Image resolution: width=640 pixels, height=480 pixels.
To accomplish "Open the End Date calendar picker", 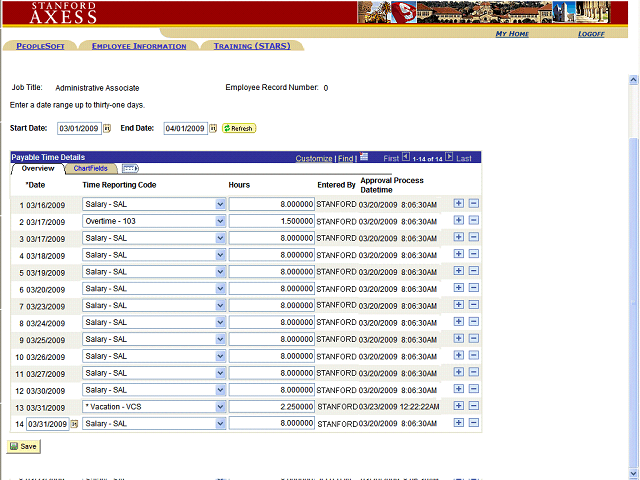I will 213,128.
